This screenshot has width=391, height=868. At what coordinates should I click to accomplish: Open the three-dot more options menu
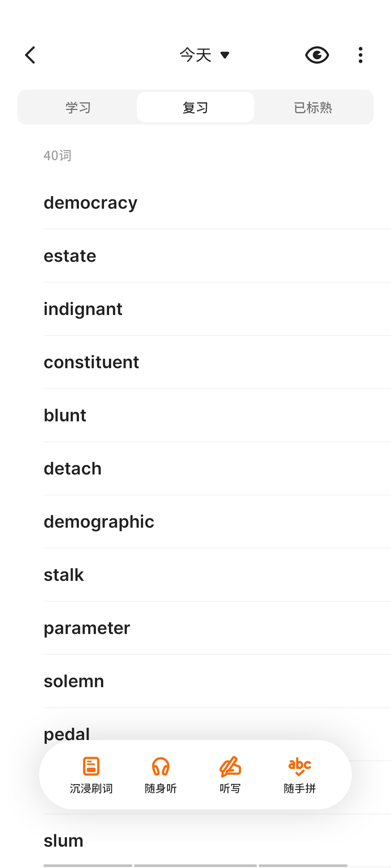pos(360,55)
